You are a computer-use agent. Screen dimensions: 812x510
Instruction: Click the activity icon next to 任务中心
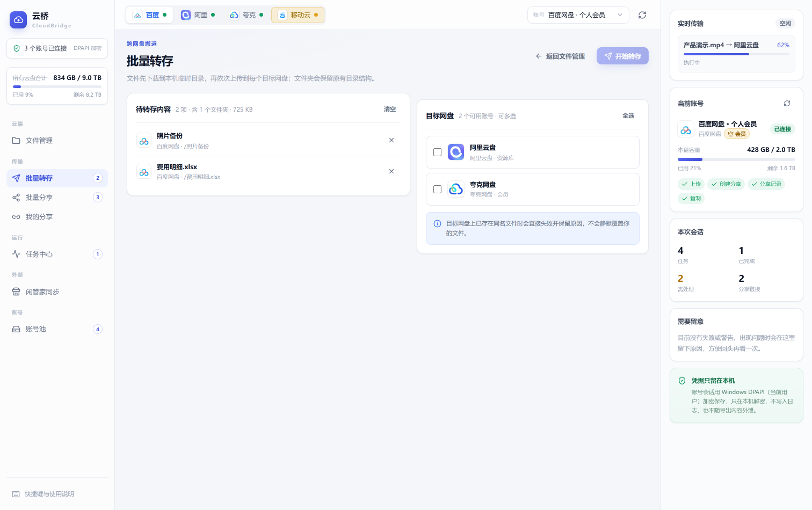pos(16,254)
